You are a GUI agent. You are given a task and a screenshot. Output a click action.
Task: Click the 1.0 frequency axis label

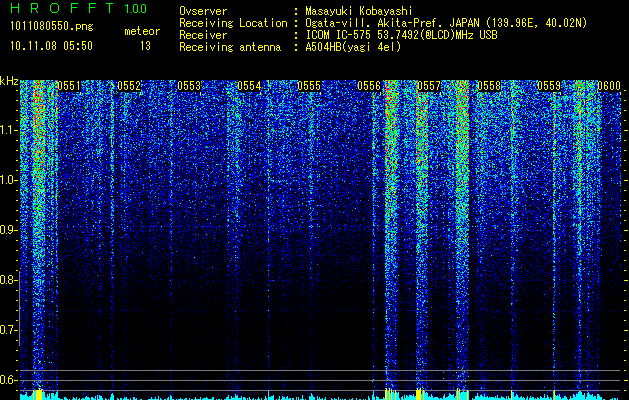click(x=8, y=180)
